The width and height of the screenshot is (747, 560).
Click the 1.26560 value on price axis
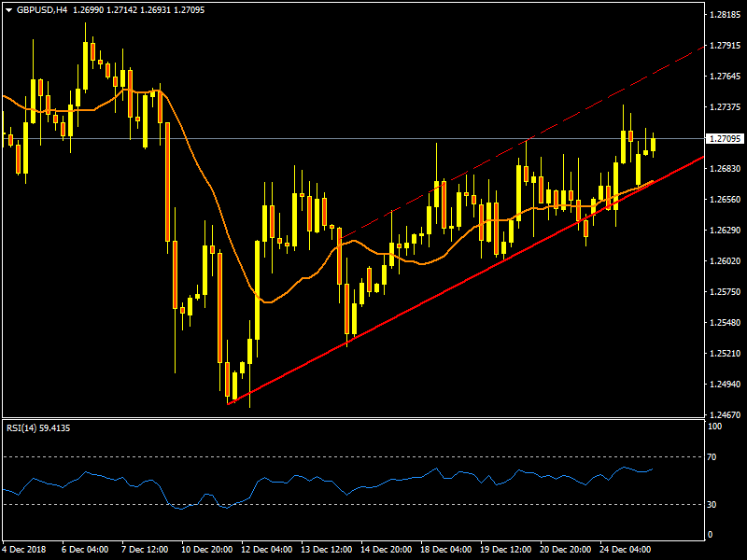(725, 200)
